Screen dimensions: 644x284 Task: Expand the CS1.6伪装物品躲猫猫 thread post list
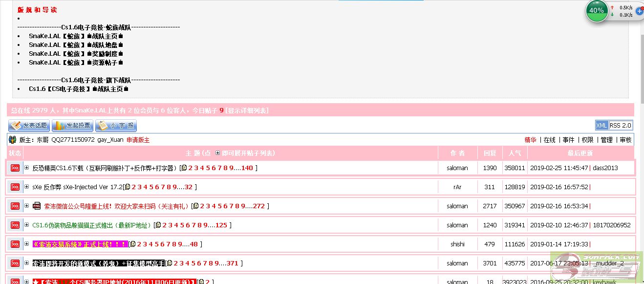[27, 225]
